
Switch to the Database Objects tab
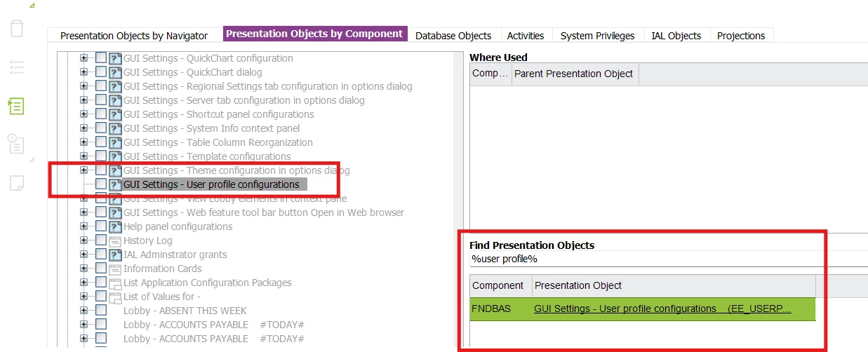point(453,36)
